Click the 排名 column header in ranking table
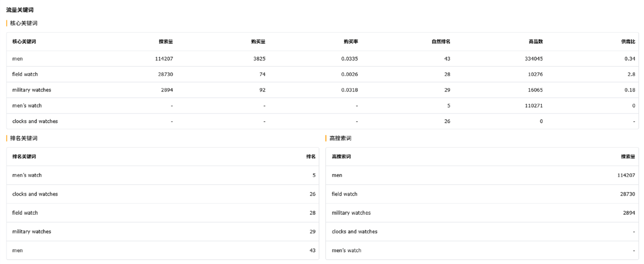The height and width of the screenshot is (264, 644). pos(311,156)
